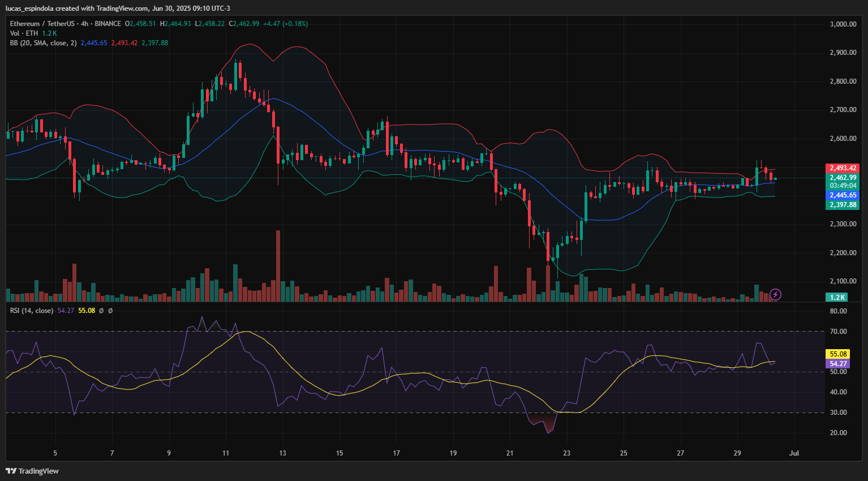Click the yellow 55.08 RSI axis tag
The width and height of the screenshot is (868, 481).
(838, 354)
